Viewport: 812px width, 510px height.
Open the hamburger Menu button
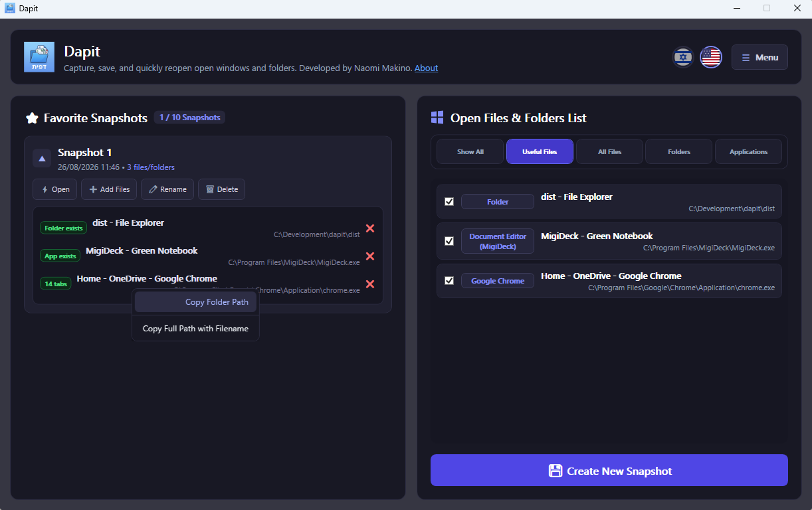[760, 57]
